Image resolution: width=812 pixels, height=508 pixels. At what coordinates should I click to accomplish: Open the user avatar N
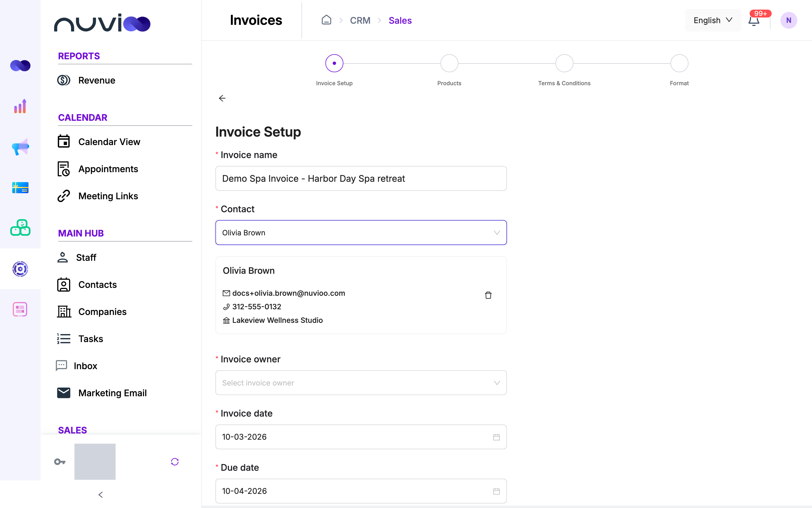(x=789, y=21)
